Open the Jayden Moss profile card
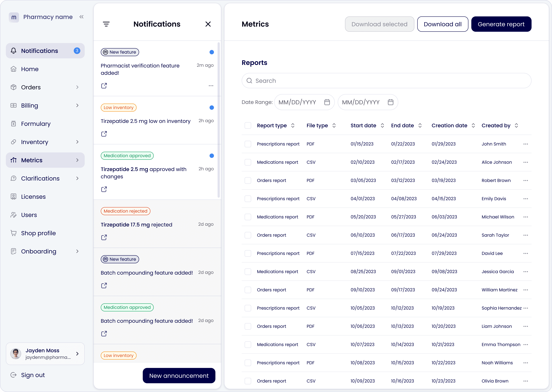Screen dimensions: 552x392 point(45,354)
